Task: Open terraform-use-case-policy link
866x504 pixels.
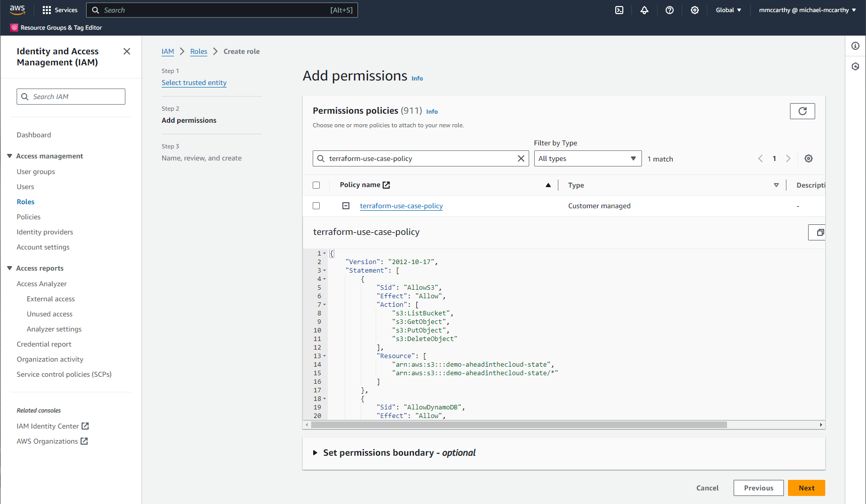Action: [x=401, y=206]
